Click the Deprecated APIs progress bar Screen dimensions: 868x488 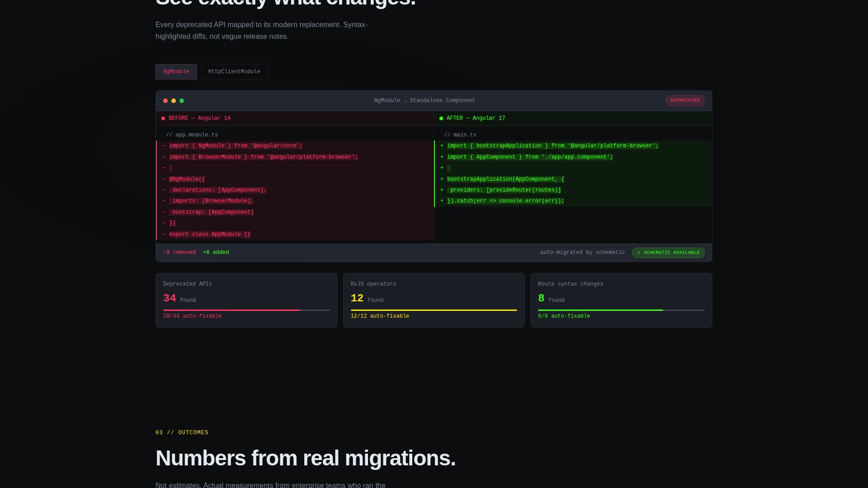coord(246,310)
